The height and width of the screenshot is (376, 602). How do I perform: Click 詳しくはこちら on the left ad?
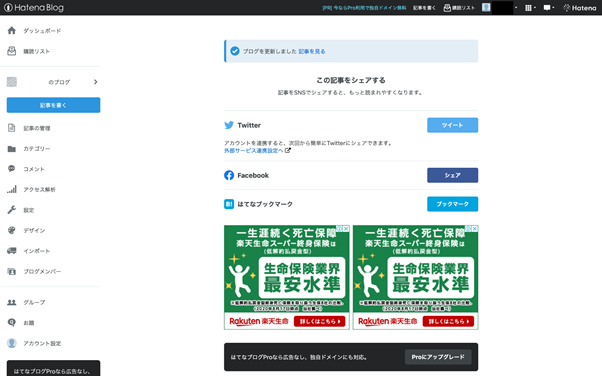[x=319, y=321]
